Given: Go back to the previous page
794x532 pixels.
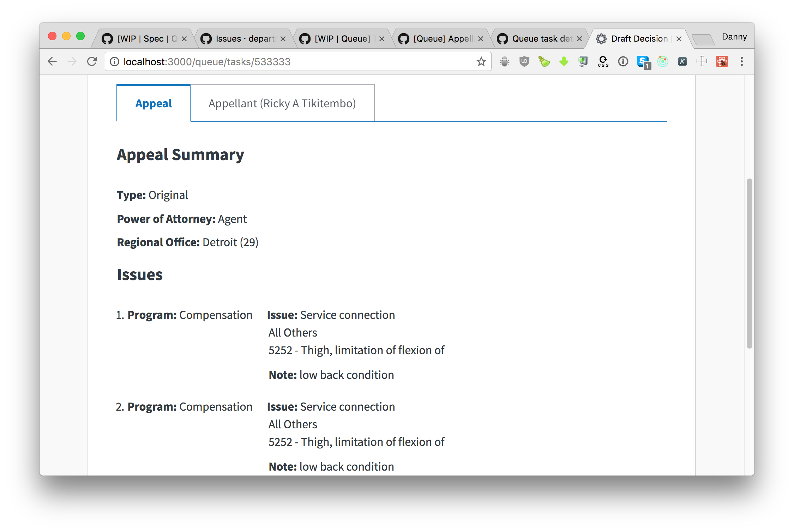Looking at the screenshot, I should pyautogui.click(x=52, y=61).
